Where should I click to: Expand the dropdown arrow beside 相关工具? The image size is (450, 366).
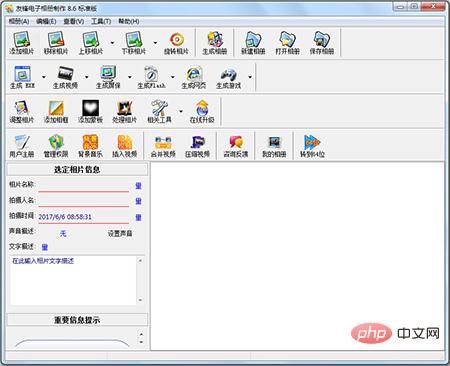[181, 111]
